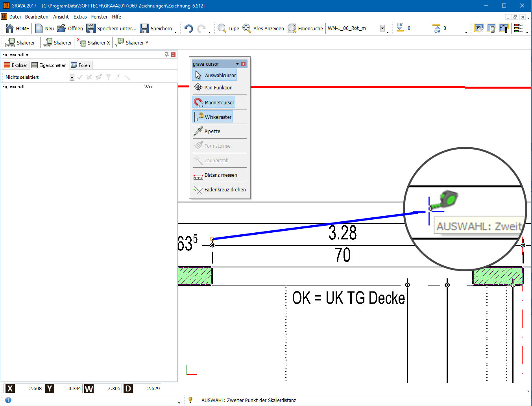Image resolution: width=532 pixels, height=406 pixels.
Task: Click the UK height icon
Action: [400, 28]
